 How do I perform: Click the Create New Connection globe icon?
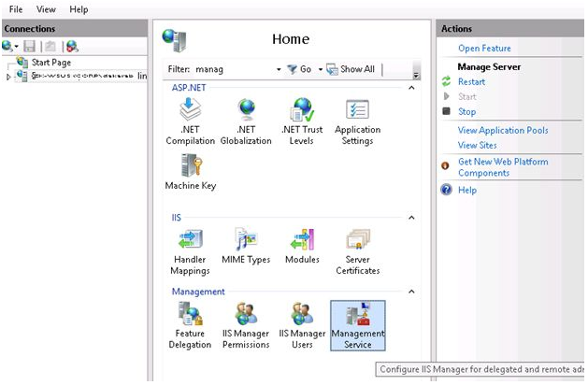click(7, 46)
